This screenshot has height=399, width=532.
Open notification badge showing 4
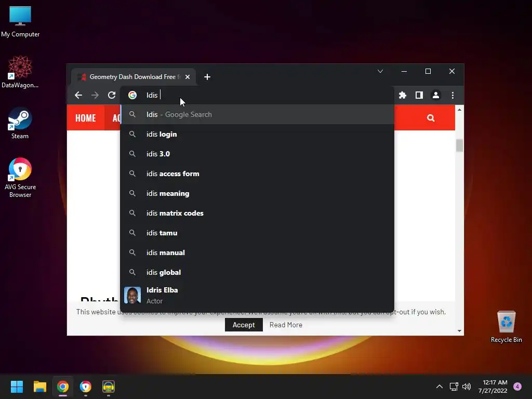pyautogui.click(x=517, y=387)
